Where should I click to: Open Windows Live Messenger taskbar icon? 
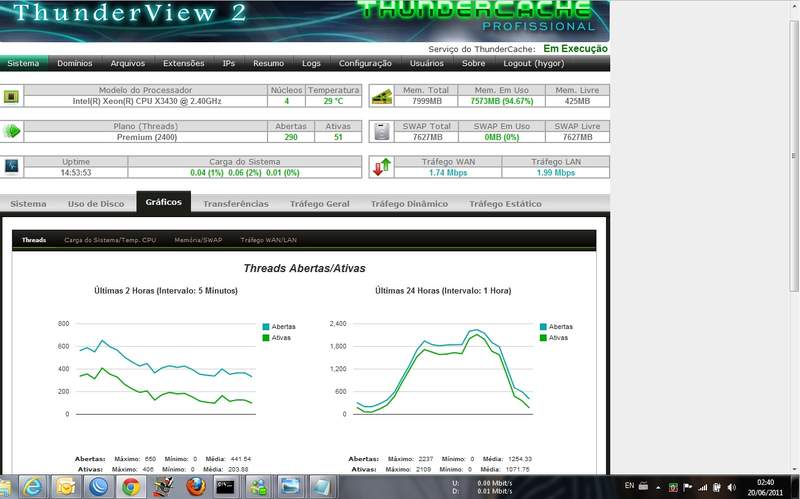(258, 487)
